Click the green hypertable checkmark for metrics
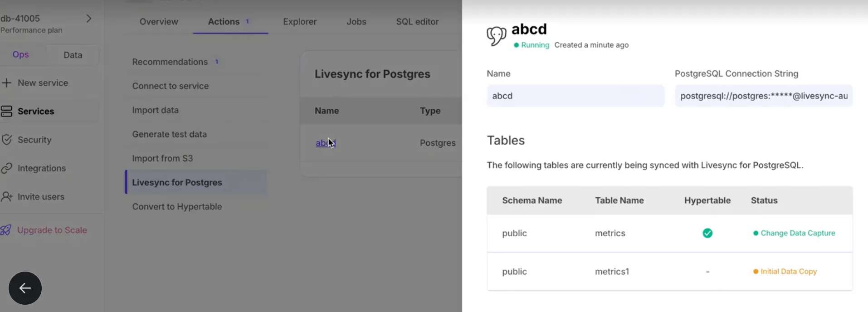868x312 pixels. [707, 233]
